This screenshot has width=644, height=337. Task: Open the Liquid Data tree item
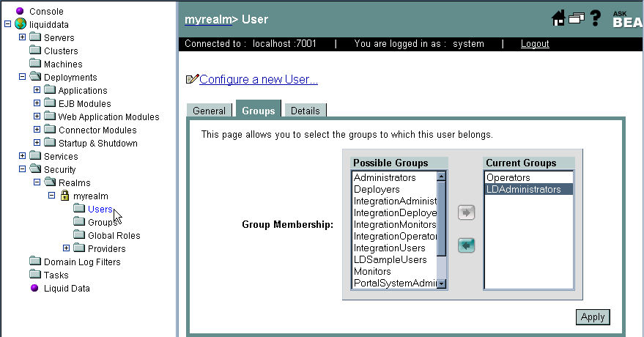click(x=67, y=288)
